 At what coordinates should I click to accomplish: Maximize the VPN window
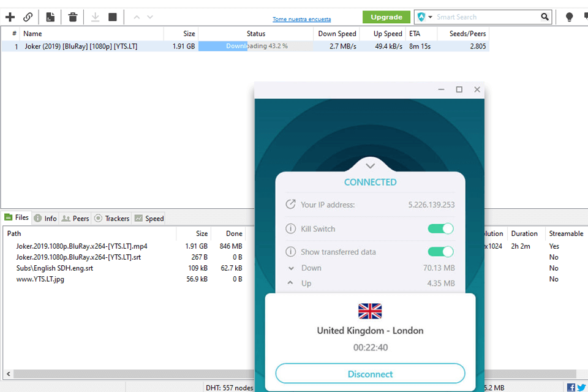[x=459, y=89]
